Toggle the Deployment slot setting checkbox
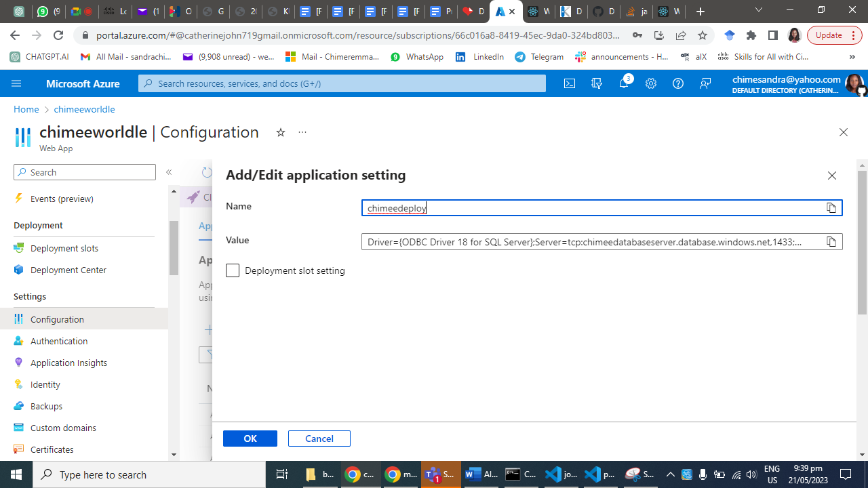 tap(233, 270)
